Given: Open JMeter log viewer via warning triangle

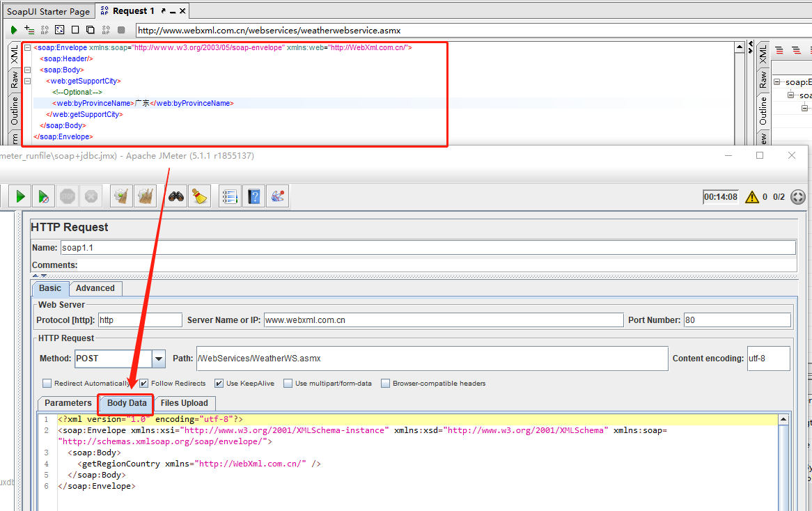Looking at the screenshot, I should tap(752, 197).
